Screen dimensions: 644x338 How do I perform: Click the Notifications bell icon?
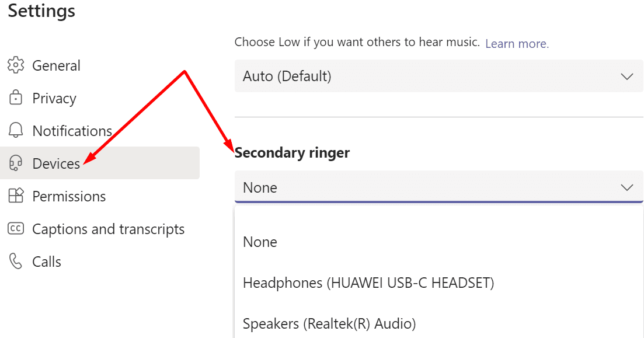pos(16,130)
